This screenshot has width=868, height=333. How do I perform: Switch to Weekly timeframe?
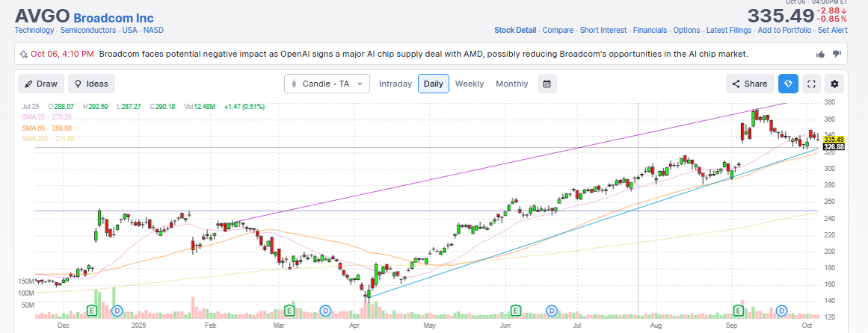[x=470, y=84]
